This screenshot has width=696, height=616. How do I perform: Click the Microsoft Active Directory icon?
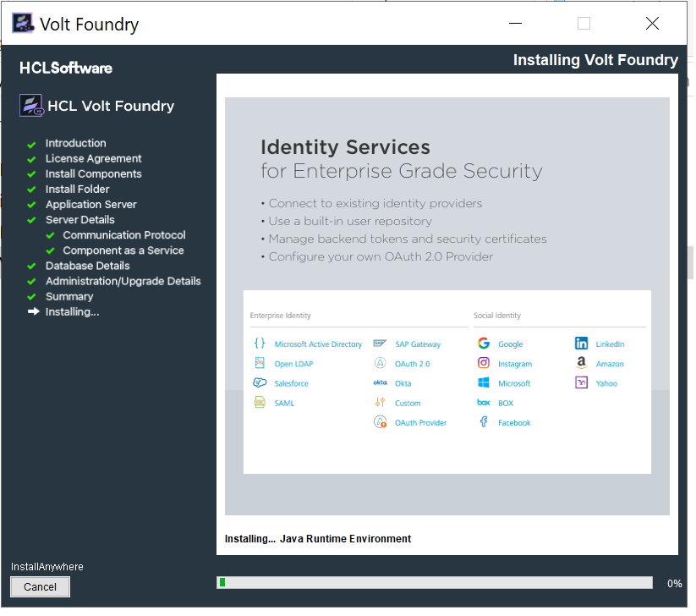tap(260, 344)
